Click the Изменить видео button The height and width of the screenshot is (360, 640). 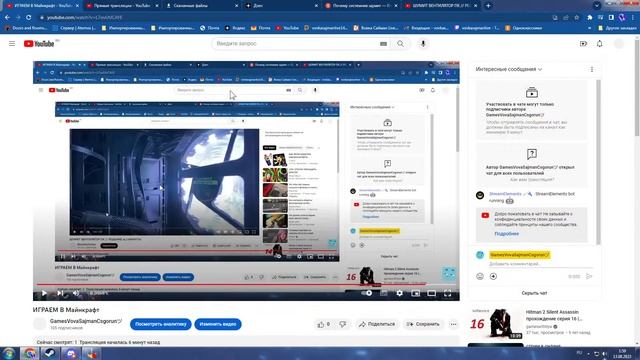tap(218, 324)
